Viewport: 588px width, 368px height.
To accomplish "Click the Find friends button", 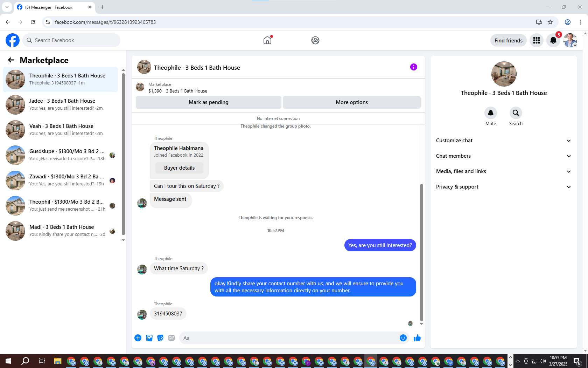I will [509, 40].
